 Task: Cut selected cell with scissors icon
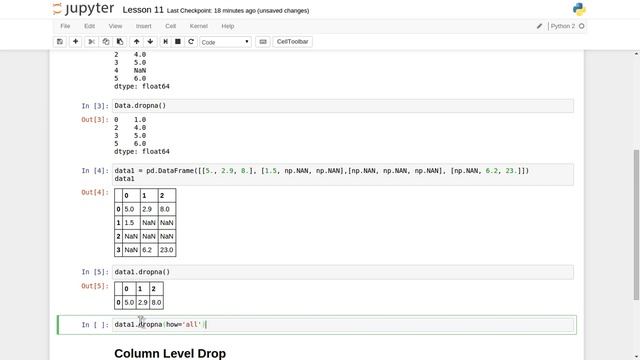91,42
